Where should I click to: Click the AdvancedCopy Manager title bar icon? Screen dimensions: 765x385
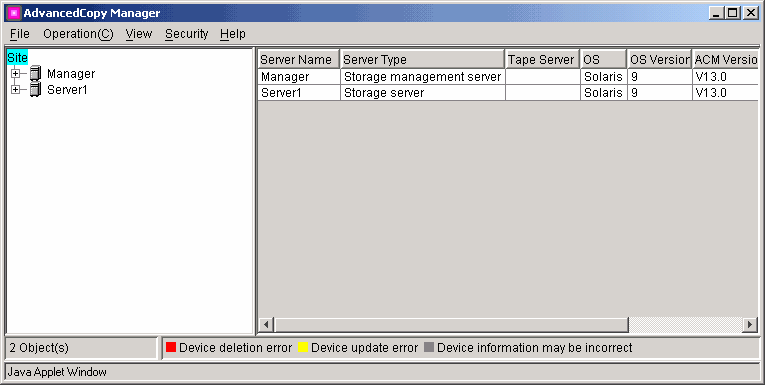click(13, 13)
